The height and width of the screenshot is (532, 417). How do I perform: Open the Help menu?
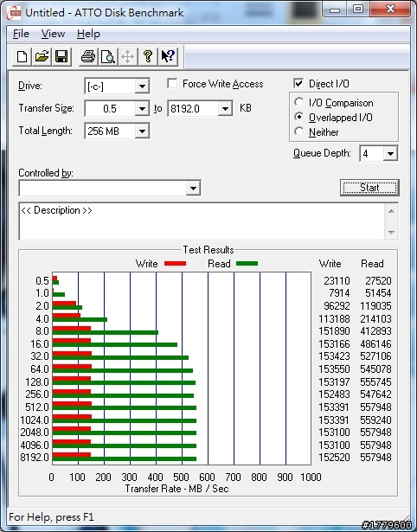88,34
